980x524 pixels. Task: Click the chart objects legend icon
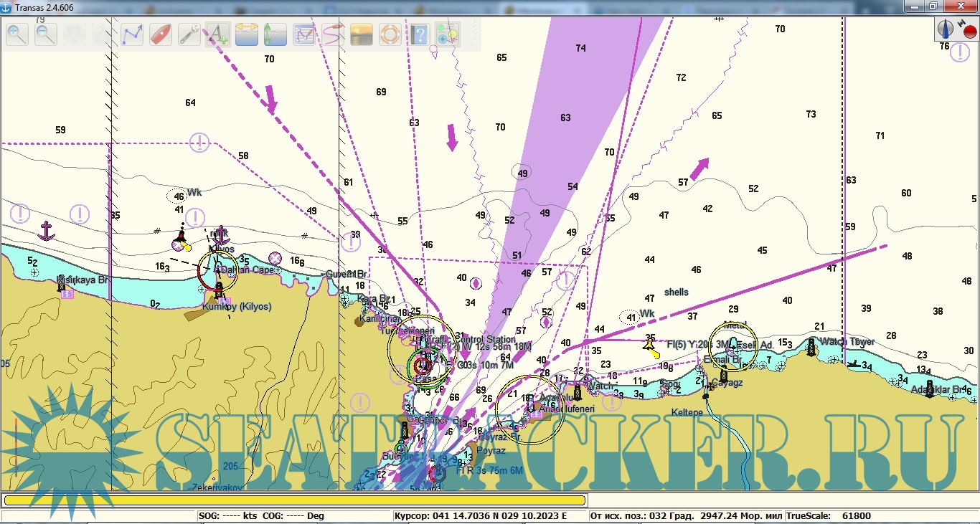coord(447,34)
